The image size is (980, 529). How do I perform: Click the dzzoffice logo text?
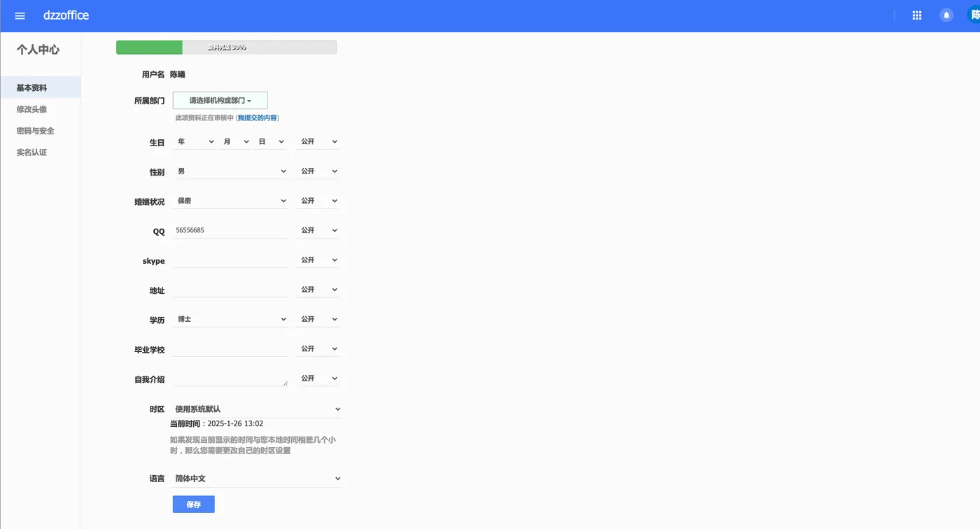click(x=66, y=15)
